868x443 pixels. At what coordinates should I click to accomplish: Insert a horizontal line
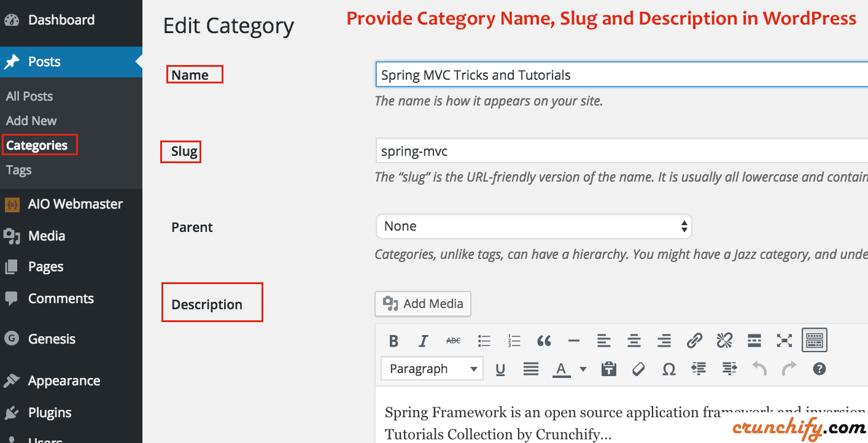pyautogui.click(x=574, y=340)
